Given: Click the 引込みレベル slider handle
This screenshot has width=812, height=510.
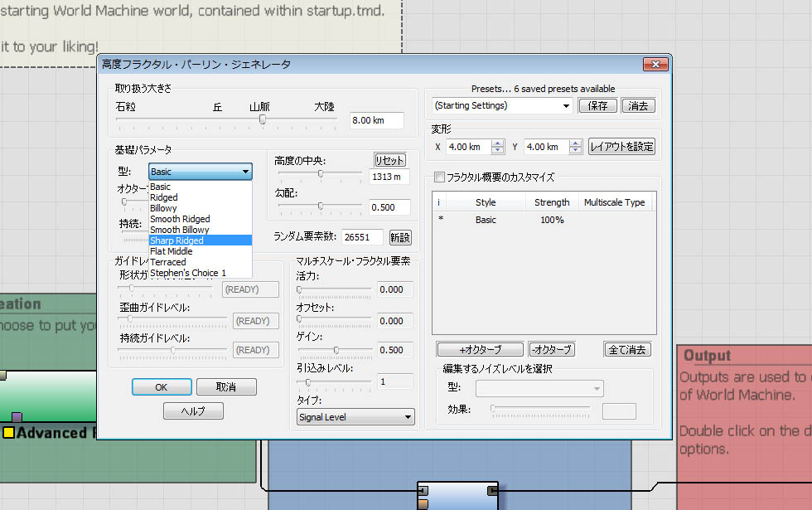Looking at the screenshot, I should coord(308,382).
